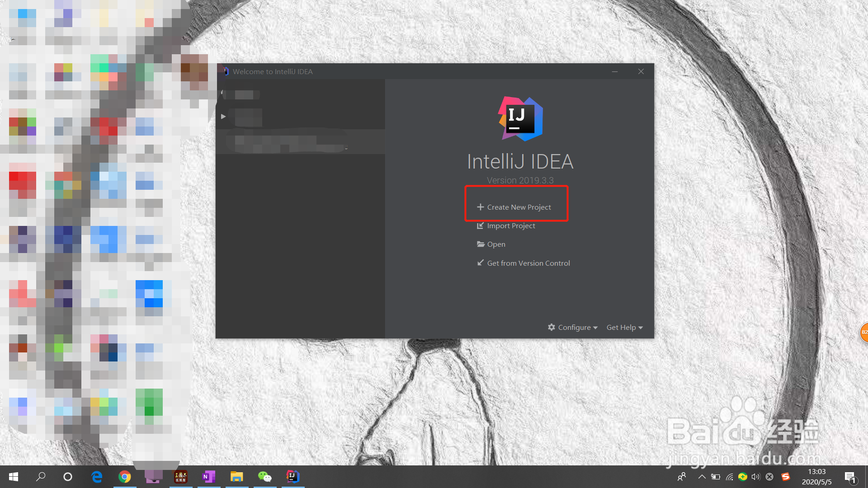Show hidden tray icons chevron
The width and height of the screenshot is (868, 488).
[702, 477]
